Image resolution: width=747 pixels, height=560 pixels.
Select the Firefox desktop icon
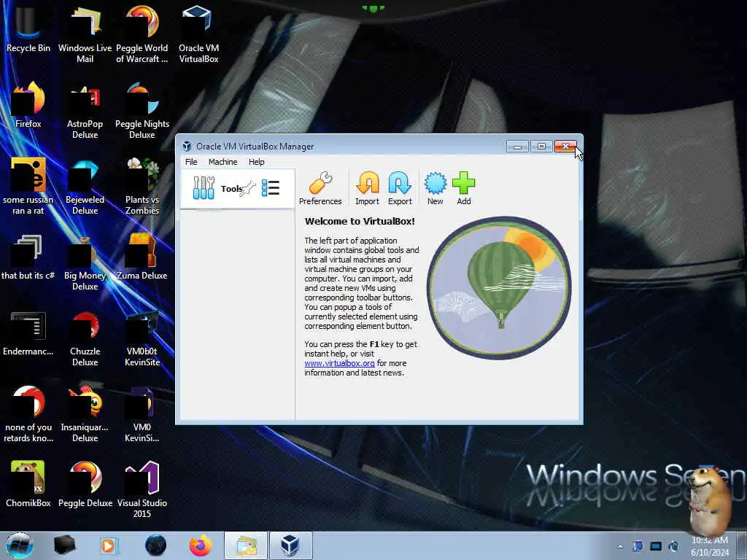click(x=28, y=105)
